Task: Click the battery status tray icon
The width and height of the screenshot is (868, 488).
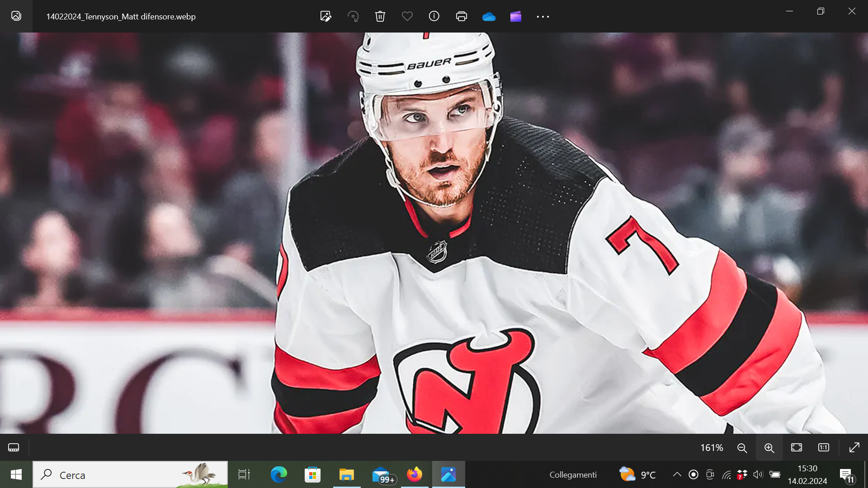Action: tap(775, 474)
